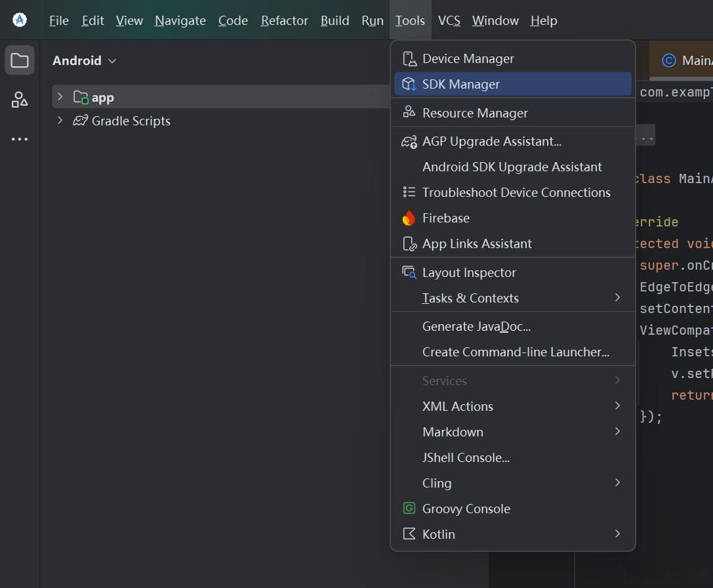
Task: Expand Kotlin submenu arrow
Action: point(617,534)
